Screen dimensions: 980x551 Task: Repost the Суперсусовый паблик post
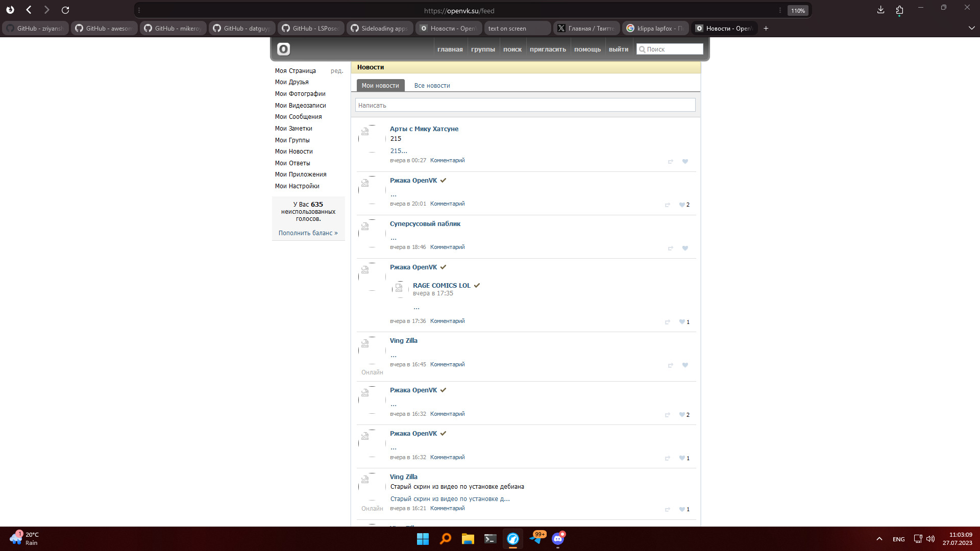tap(670, 248)
